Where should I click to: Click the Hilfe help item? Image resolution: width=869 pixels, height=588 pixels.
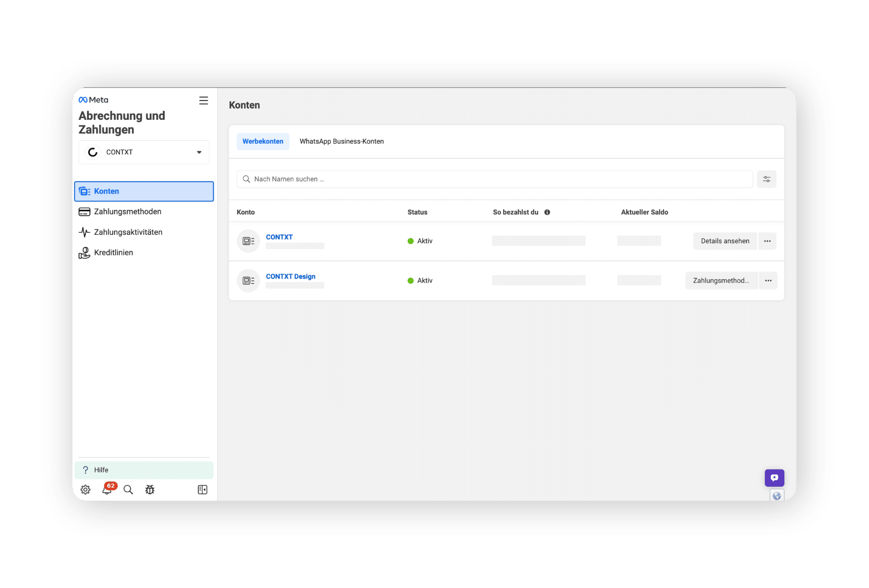coord(144,470)
